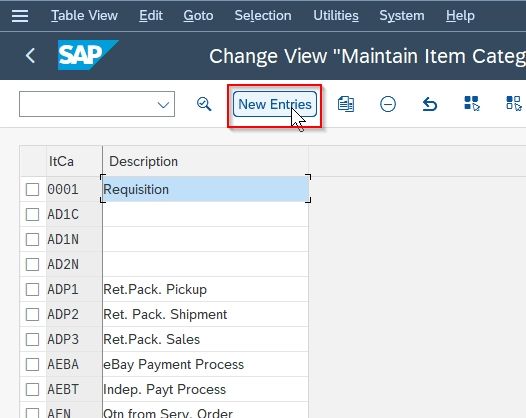Click the empty description cell for AD1C
This screenshot has height=418, width=526.
tap(205, 214)
